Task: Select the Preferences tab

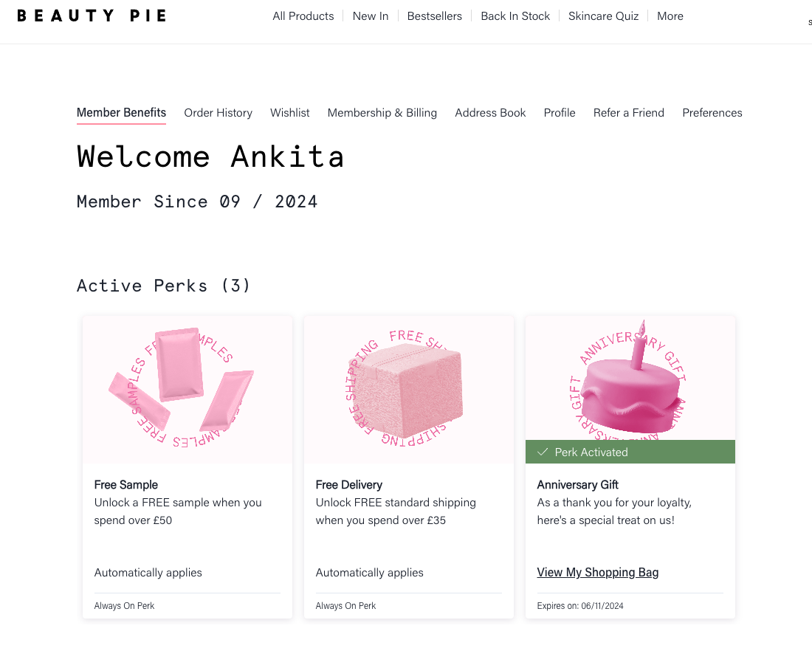Action: click(x=712, y=113)
